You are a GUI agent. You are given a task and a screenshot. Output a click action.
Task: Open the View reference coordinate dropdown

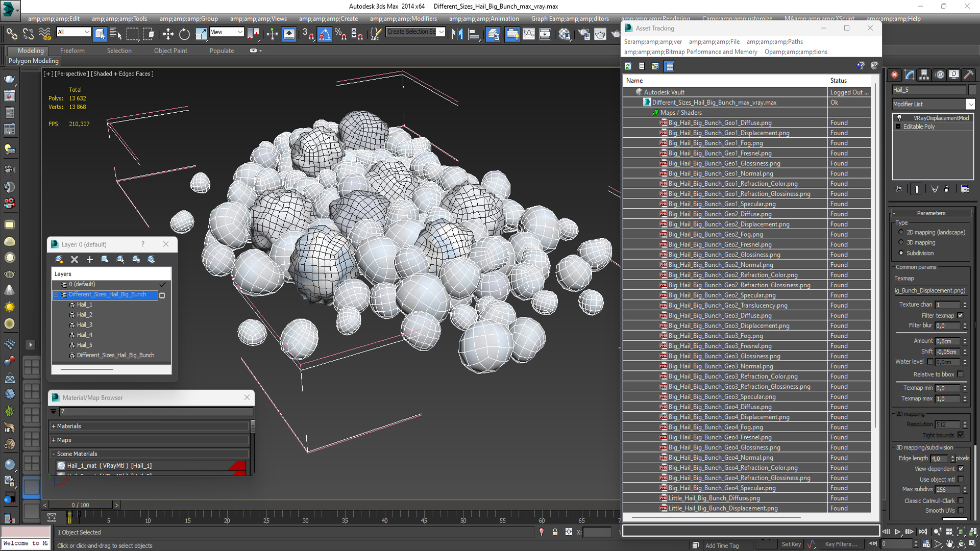click(x=227, y=32)
